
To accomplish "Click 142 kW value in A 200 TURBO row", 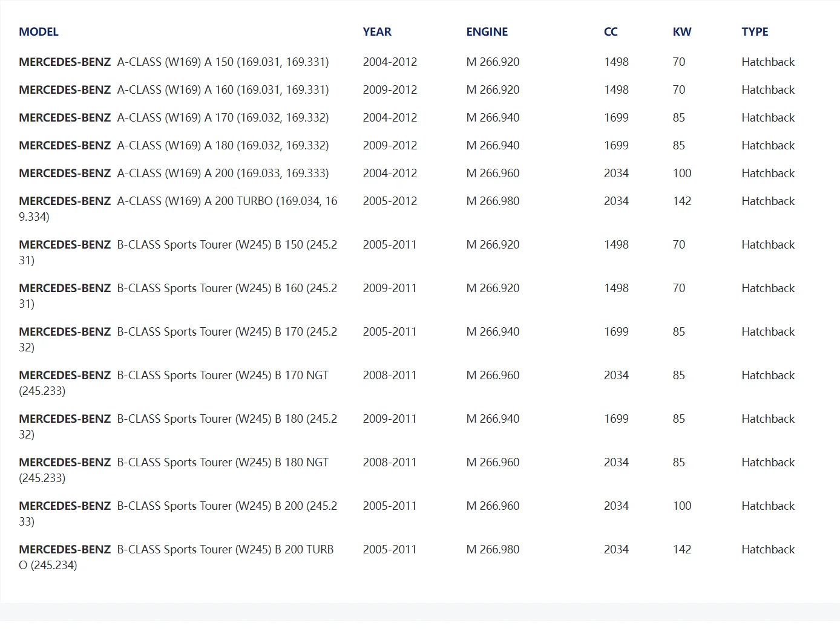I will (x=682, y=201).
